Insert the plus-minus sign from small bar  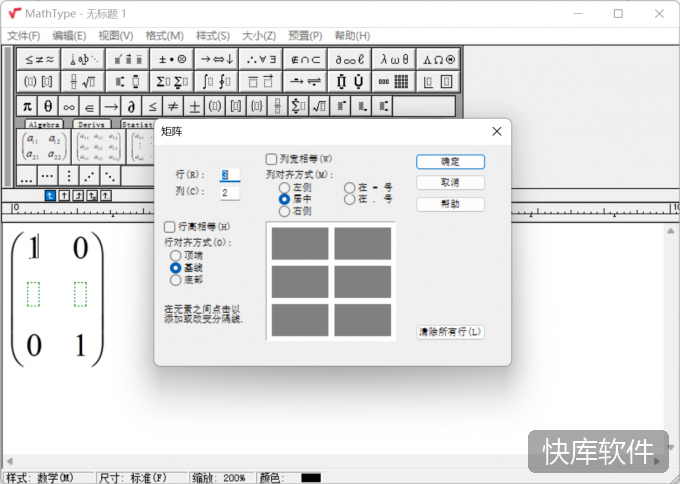[x=194, y=106]
